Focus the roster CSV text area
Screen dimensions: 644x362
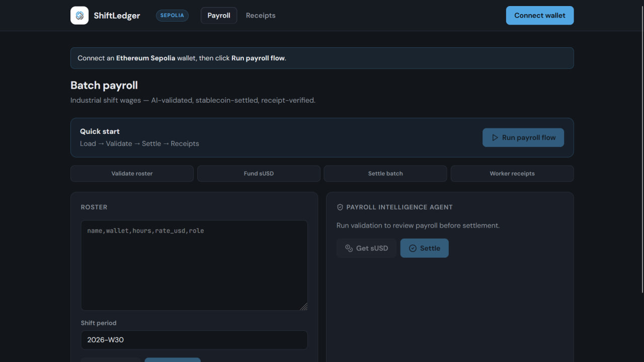(194, 265)
